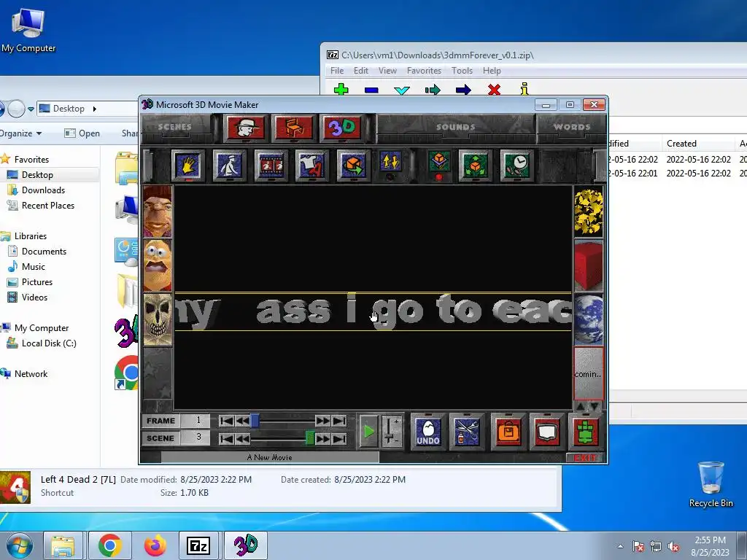Image resolution: width=747 pixels, height=560 pixels.
Task: Choose the red cube prop thumbnail
Action: click(589, 265)
